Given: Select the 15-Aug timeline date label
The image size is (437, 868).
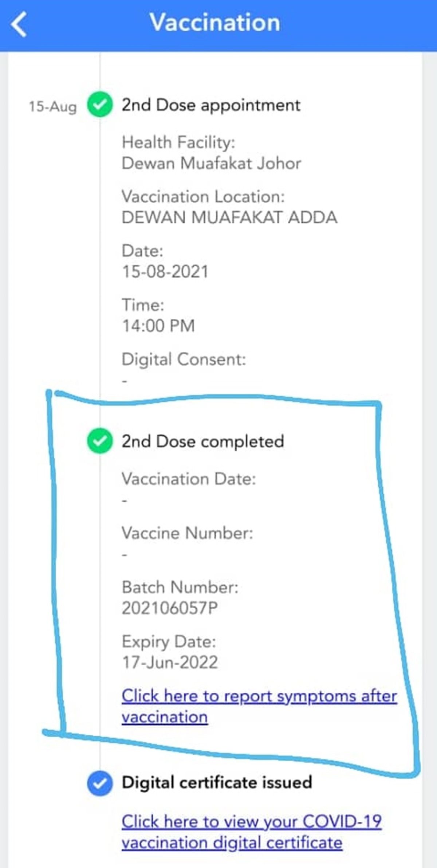Looking at the screenshot, I should (53, 107).
